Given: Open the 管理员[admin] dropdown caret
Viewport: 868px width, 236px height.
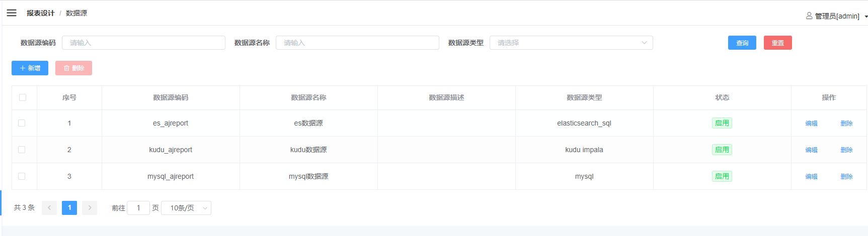Looking at the screenshot, I should [x=866, y=17].
